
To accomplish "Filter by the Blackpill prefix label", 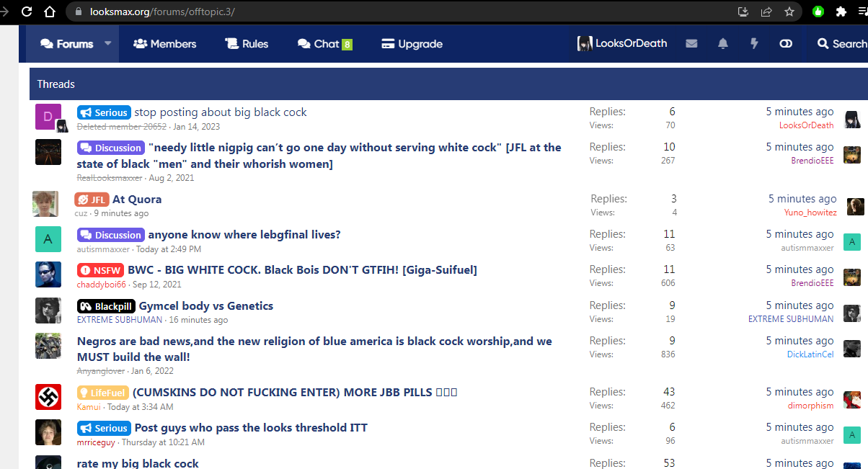I will (x=106, y=306).
